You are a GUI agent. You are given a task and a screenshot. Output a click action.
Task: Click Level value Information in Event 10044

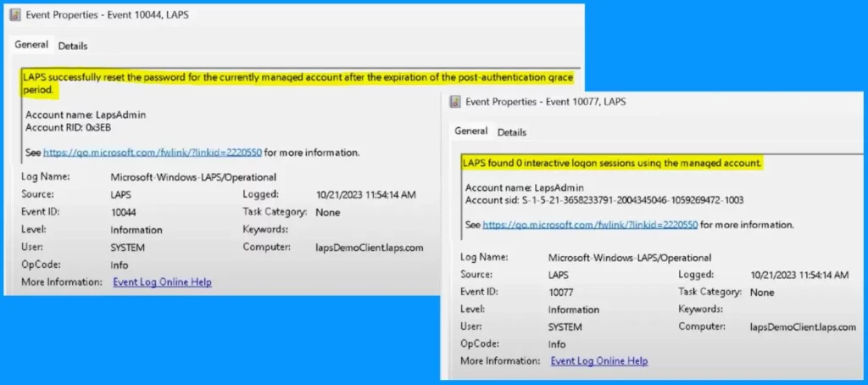[x=136, y=230]
